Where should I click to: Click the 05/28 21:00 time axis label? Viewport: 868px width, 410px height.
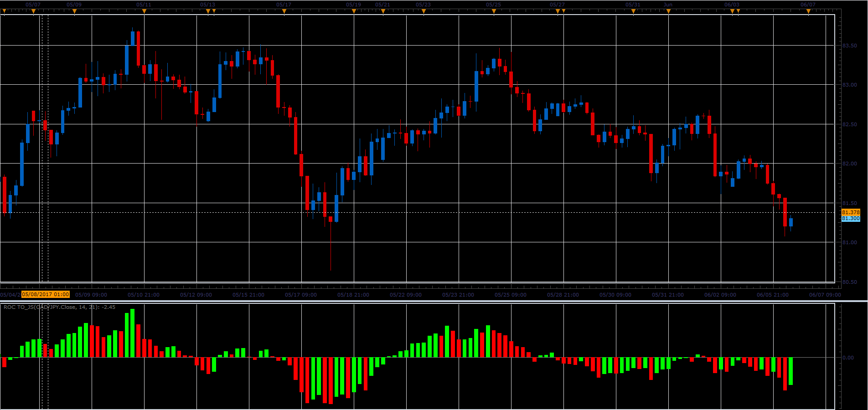[x=563, y=295]
